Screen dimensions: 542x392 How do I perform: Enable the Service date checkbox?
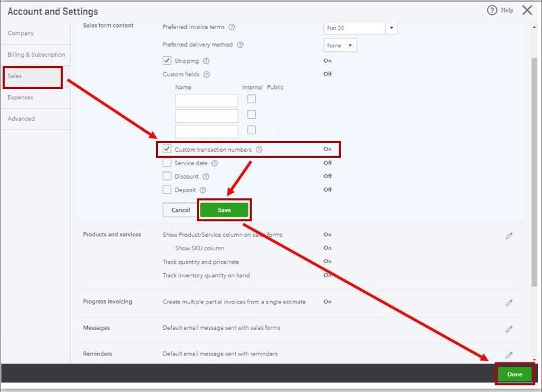(167, 163)
